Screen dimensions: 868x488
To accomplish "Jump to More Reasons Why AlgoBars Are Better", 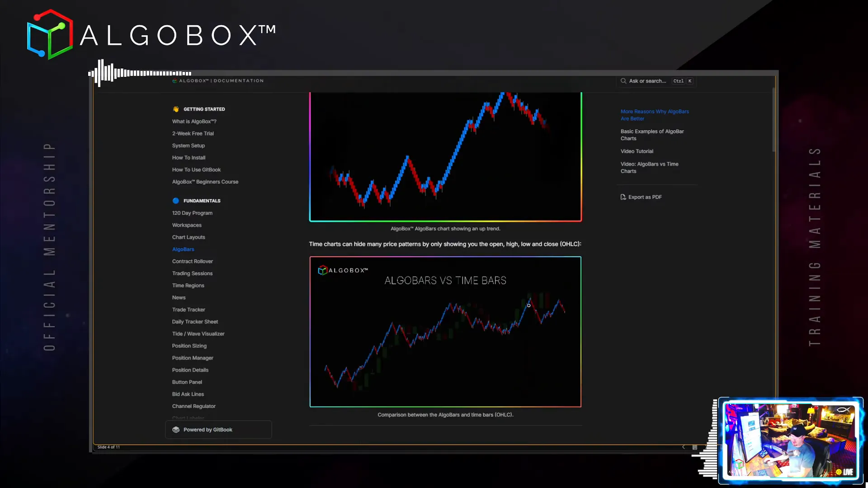I will pos(655,115).
